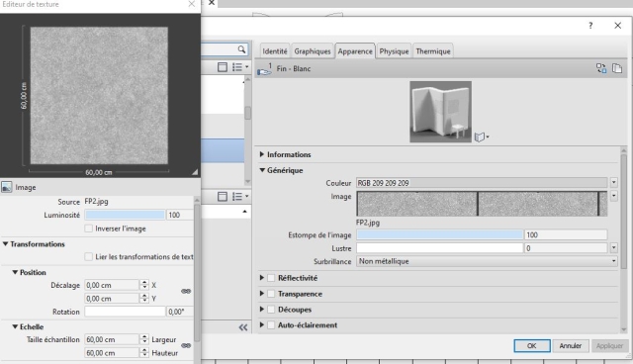The image size is (633, 364).
Task: Click the Décalage X input field
Action: coord(112,285)
